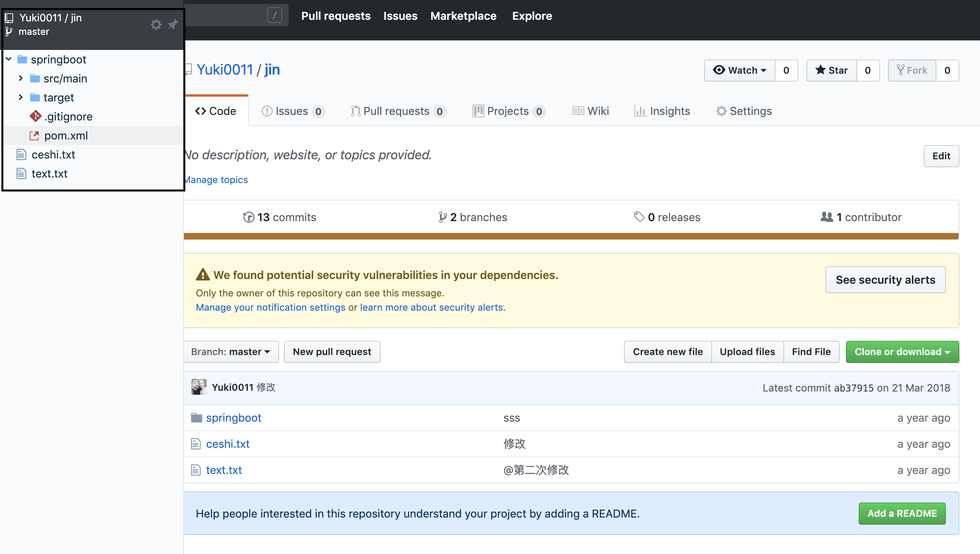Open the Yuki0011 user link in the page title
The width and height of the screenshot is (980, 554).
[x=225, y=70]
